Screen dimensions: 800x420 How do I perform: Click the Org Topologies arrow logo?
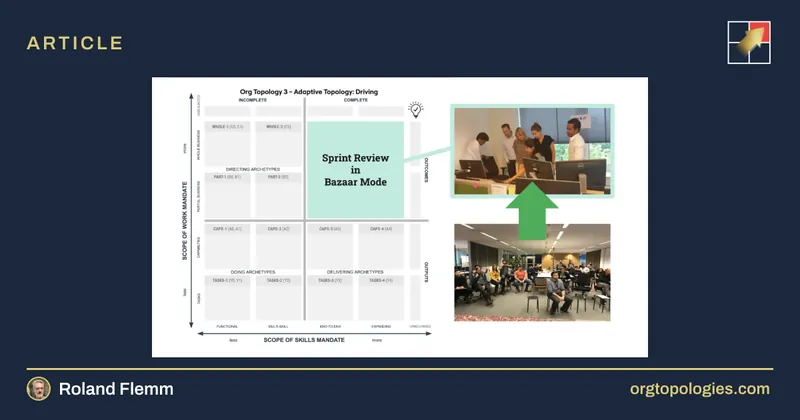749,42
